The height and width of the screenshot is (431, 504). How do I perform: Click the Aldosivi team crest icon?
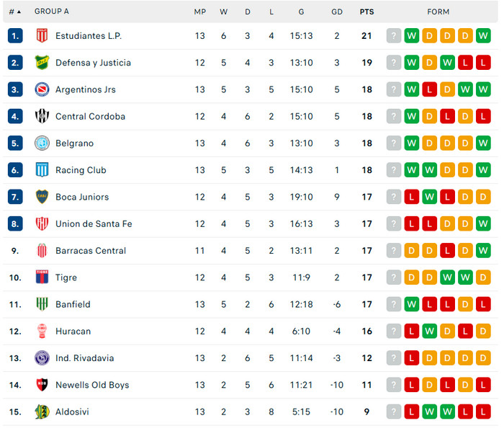click(42, 412)
